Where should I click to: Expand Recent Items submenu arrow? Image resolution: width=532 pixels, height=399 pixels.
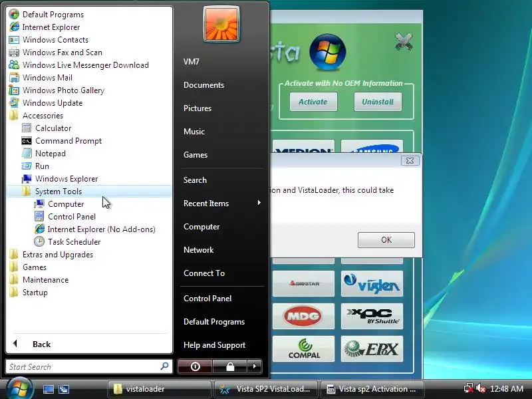(x=259, y=203)
